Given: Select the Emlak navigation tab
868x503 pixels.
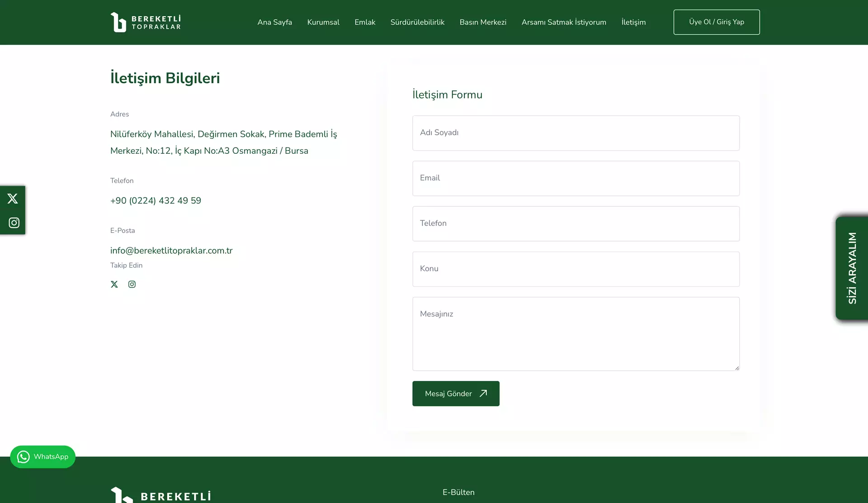Looking at the screenshot, I should tap(364, 22).
